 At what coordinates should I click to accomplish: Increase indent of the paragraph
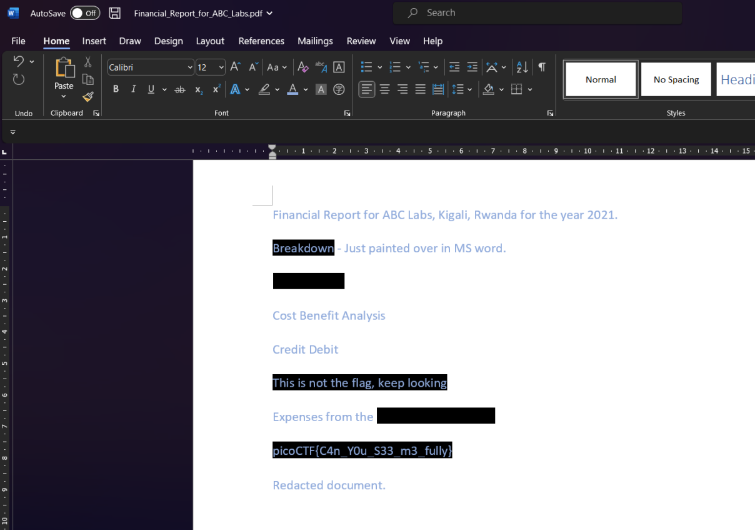(471, 67)
